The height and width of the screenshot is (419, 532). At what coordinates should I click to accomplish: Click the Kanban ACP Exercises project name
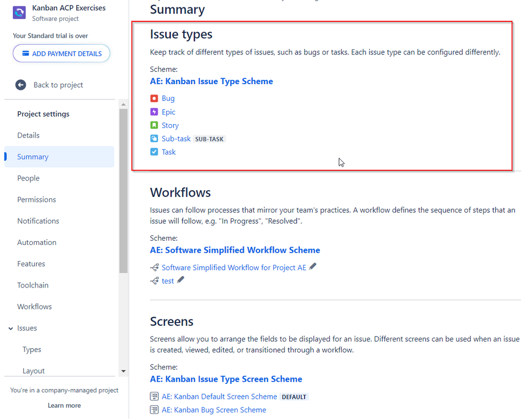coord(69,8)
